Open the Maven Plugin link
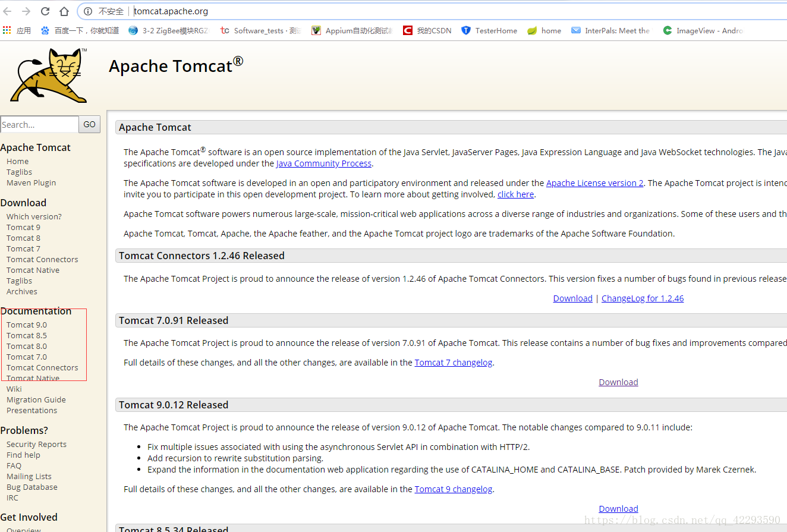 [31, 182]
